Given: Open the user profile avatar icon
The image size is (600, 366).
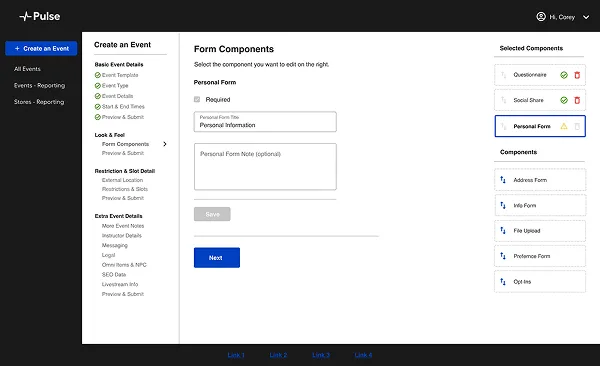Looking at the screenshot, I should (541, 17).
